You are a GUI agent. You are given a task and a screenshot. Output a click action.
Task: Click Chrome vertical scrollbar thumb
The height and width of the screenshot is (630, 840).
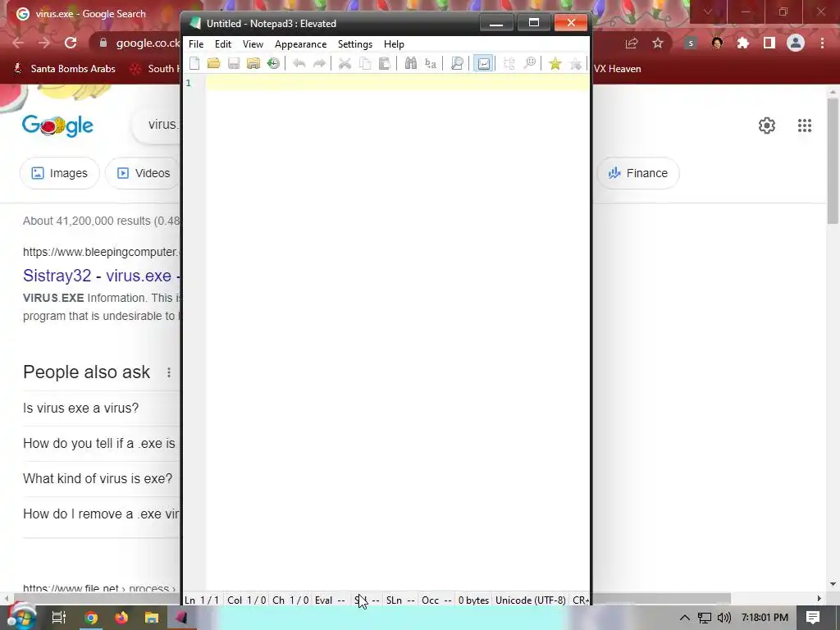tap(833, 161)
